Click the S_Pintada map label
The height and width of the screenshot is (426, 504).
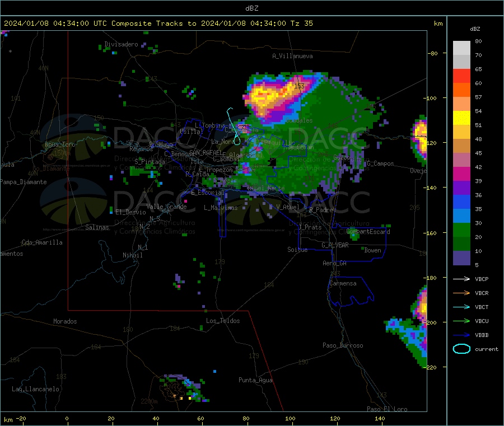coord(150,162)
